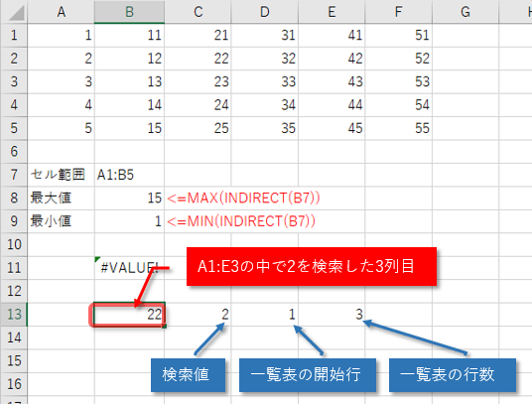Viewport: 532px width, 404px height.
Task: Click cell D13 containing 1
Action: [264, 314]
